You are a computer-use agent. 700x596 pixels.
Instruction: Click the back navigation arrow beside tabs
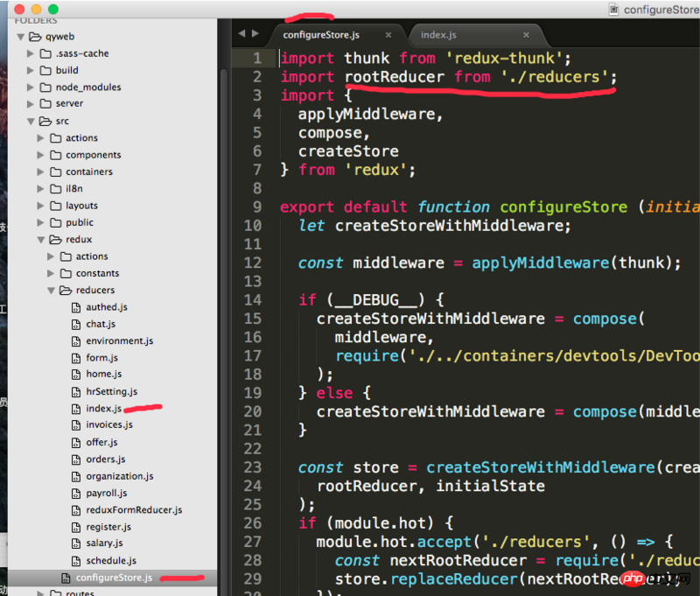coord(241,34)
